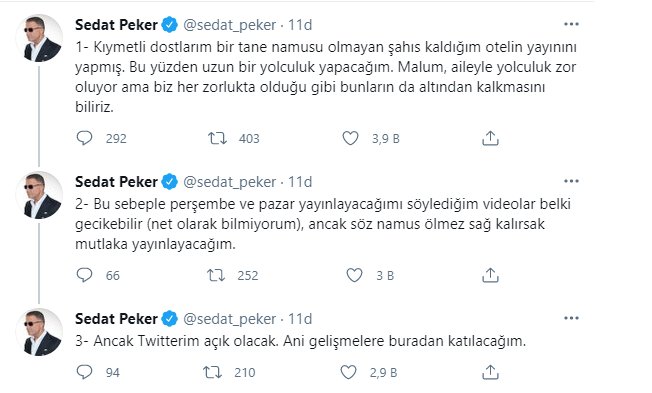Reply to the third tweet with 94 replies
This screenshot has height=393, width=652.
[x=84, y=372]
